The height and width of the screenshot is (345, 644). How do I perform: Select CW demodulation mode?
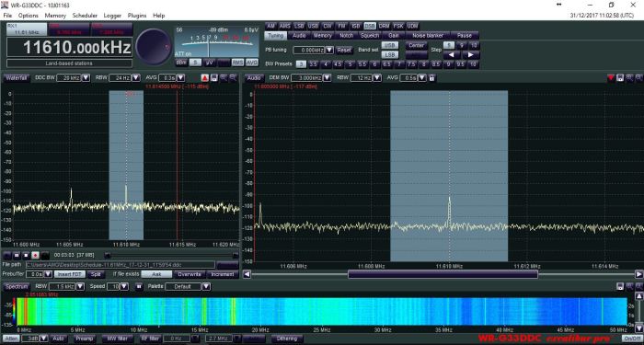coord(327,26)
